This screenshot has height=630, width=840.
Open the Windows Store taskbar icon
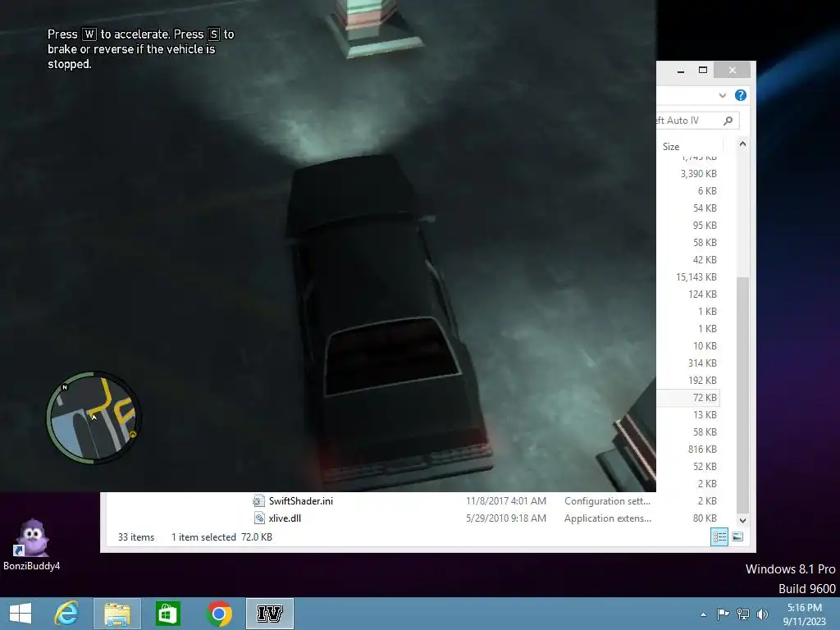(x=167, y=614)
